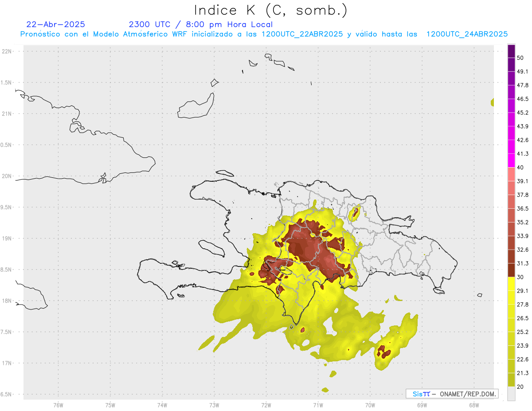The height and width of the screenshot is (411, 532).
Task: Click the 'Modelo Atmósferico WRF' text
Action: (133, 34)
